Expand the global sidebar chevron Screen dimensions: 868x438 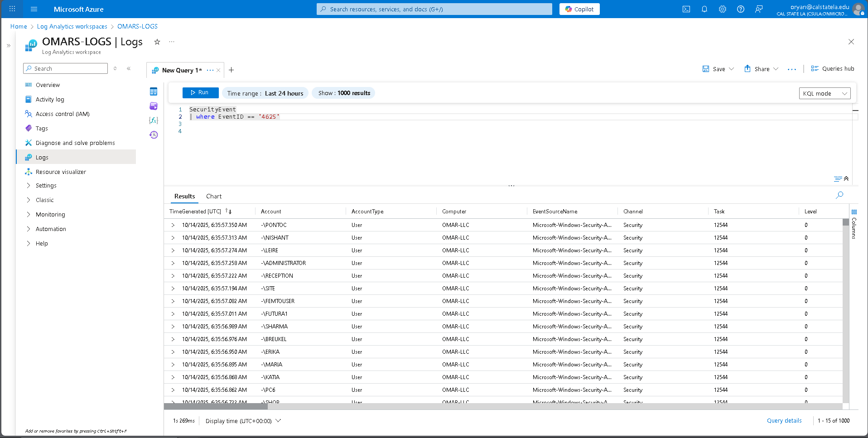(x=9, y=45)
